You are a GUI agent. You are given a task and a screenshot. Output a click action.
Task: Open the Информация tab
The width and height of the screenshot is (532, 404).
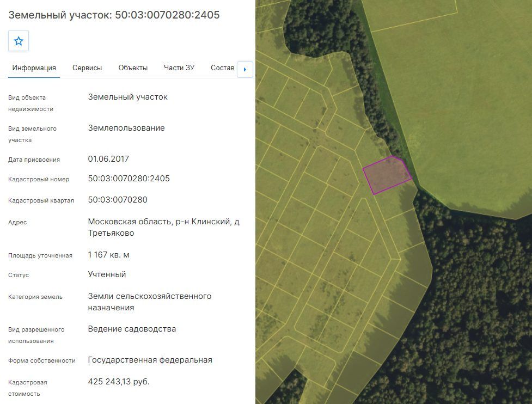[34, 68]
